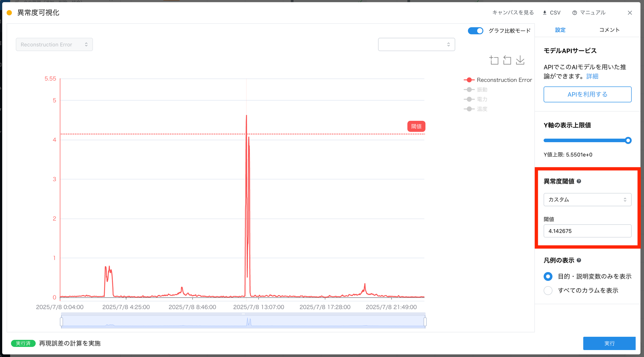This screenshot has height=357, width=644.
Task: Click the Y軸の表示上限値 slider handle
Action: point(628,141)
